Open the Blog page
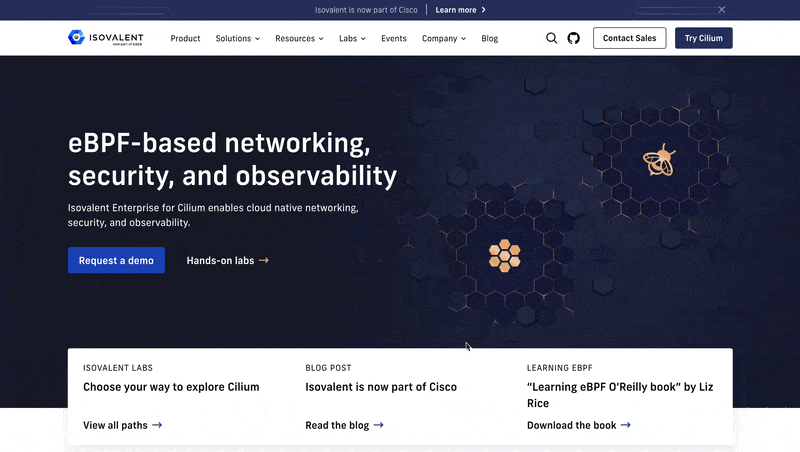Viewport: 800px width, 452px height. pos(489,38)
